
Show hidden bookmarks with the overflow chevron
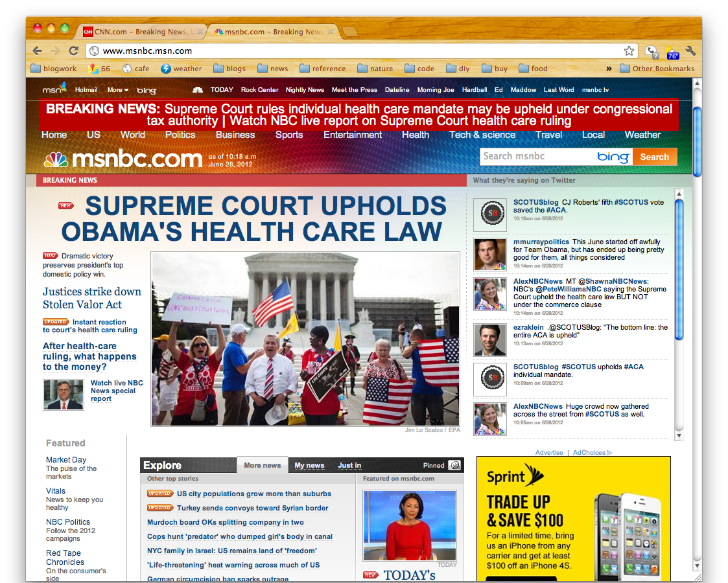(609, 69)
